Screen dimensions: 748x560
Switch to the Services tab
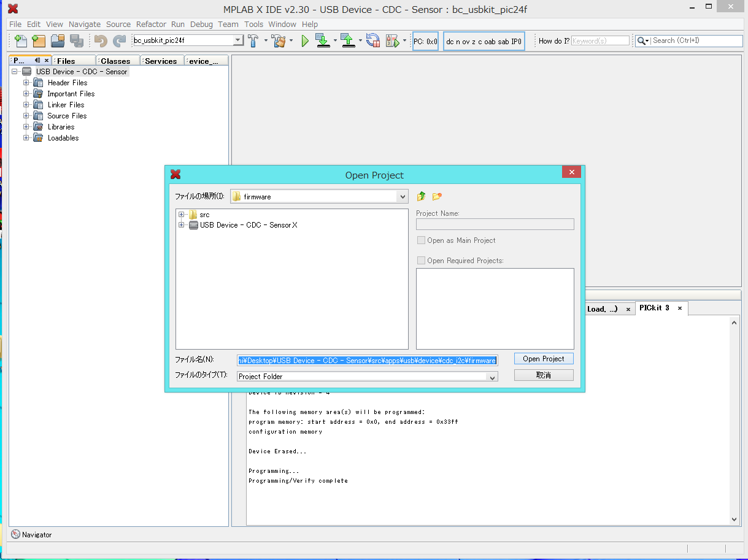161,61
